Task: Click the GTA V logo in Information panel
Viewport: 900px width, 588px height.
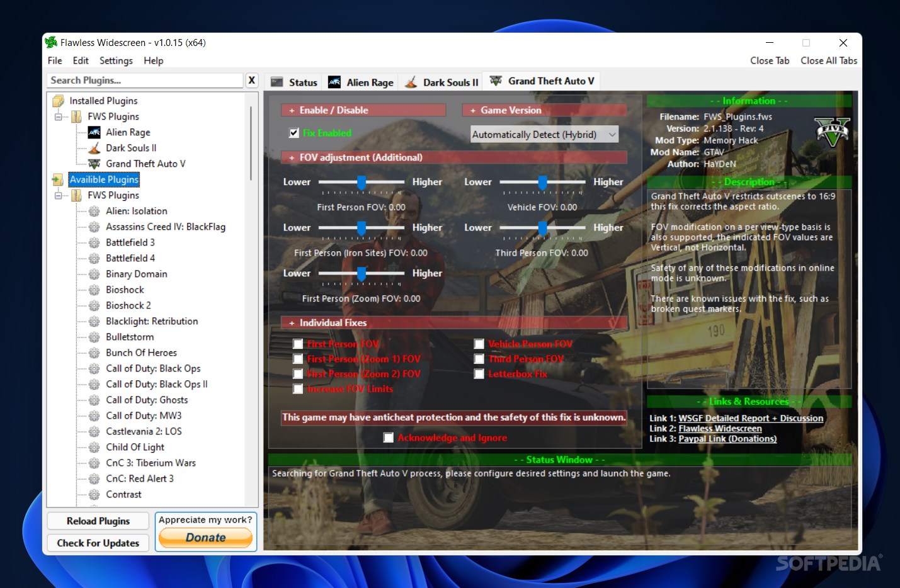Action: (x=833, y=132)
